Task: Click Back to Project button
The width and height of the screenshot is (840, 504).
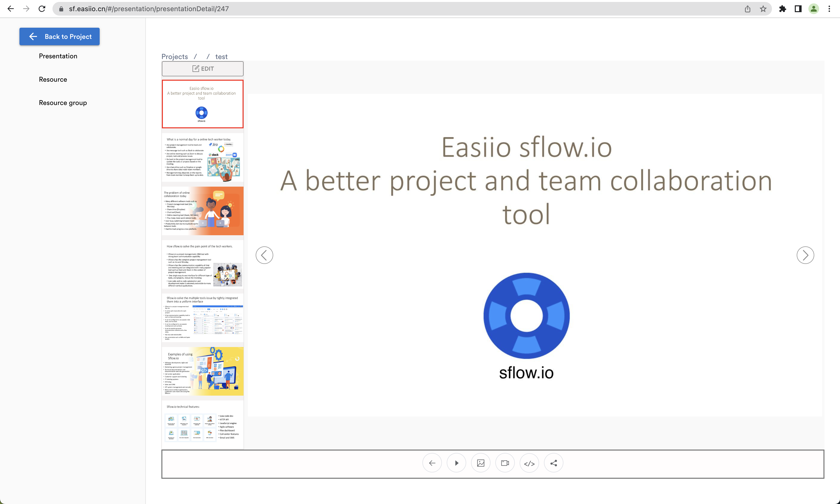Action: [60, 36]
